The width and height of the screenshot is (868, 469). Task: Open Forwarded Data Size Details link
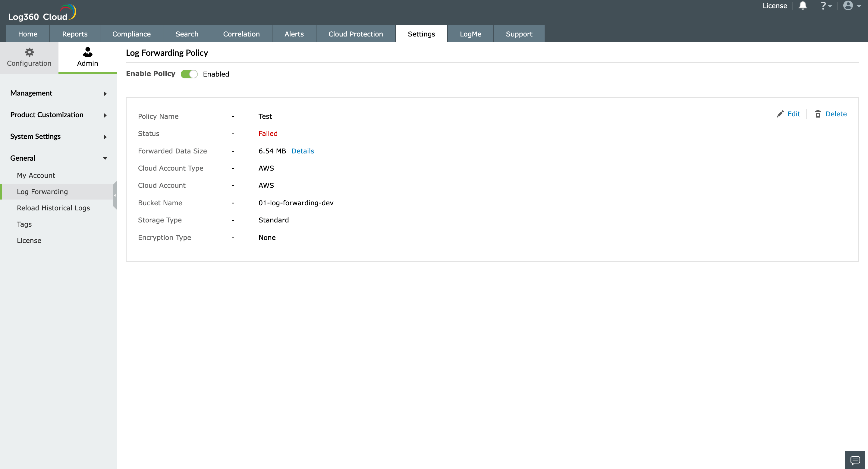302,151
